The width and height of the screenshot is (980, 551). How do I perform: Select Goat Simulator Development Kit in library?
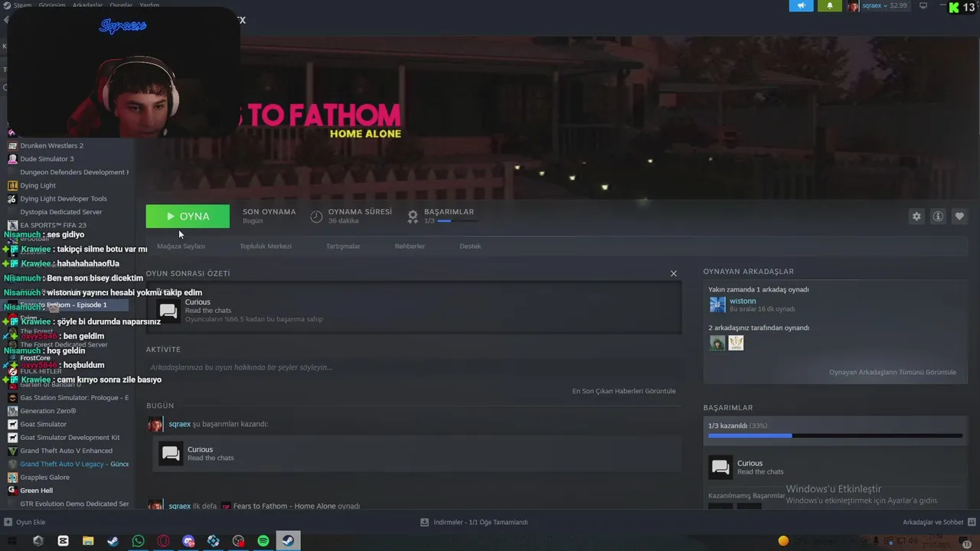pyautogui.click(x=70, y=438)
